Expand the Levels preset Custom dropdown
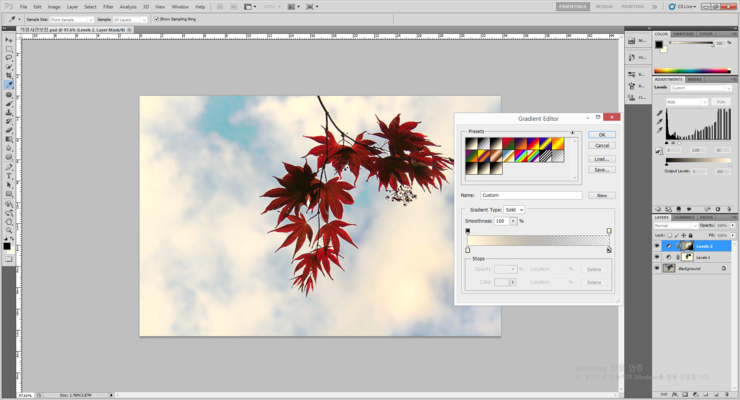Viewport: 740px width, 400px height. pyautogui.click(x=702, y=88)
